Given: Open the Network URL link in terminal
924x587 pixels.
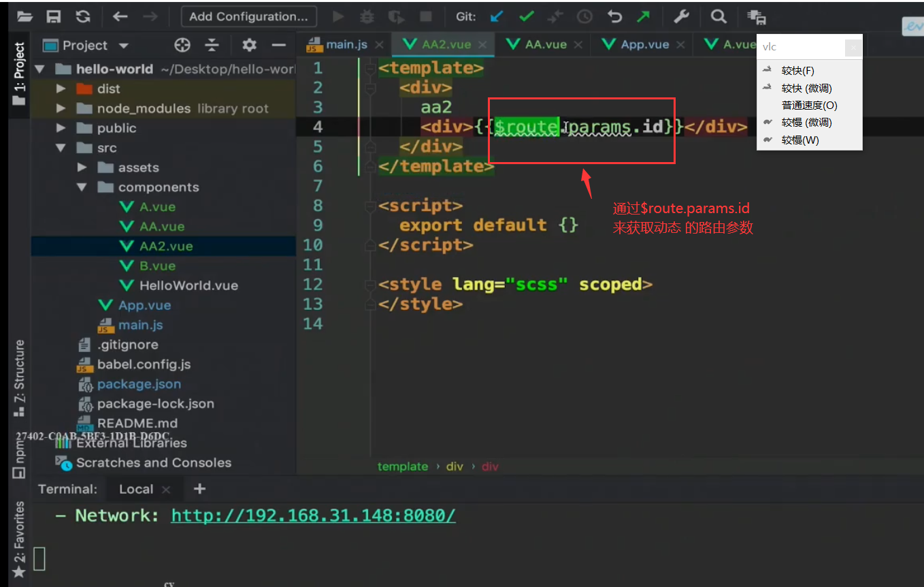Looking at the screenshot, I should (313, 516).
